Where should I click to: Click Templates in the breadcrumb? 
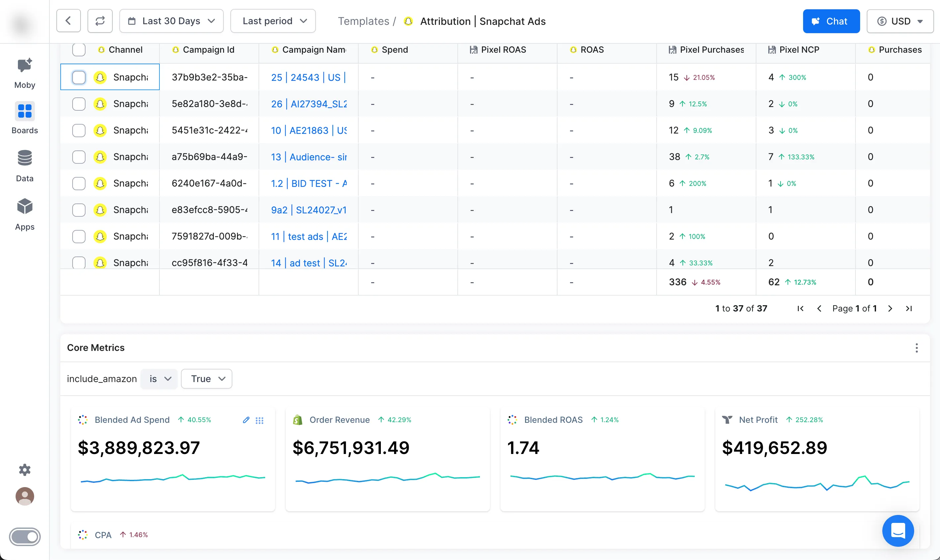point(363,21)
